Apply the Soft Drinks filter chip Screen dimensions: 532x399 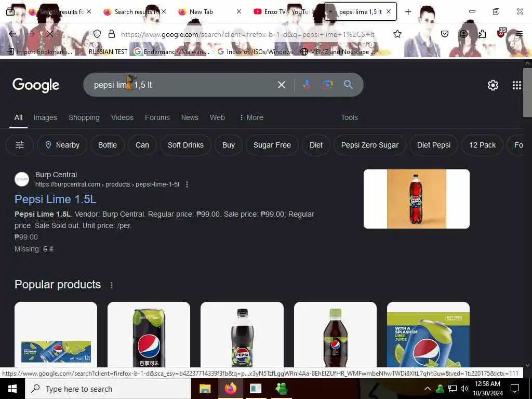click(x=185, y=145)
